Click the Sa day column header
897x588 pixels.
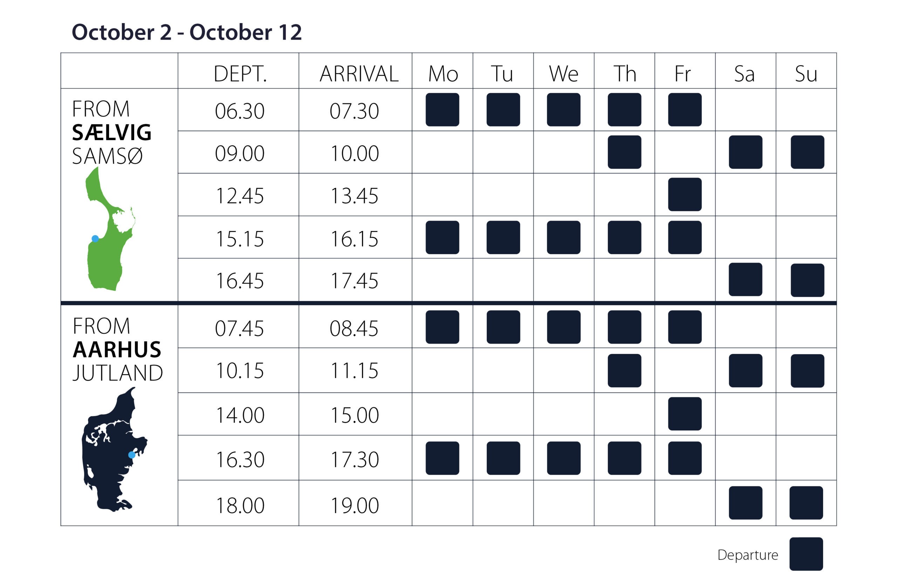pyautogui.click(x=744, y=74)
